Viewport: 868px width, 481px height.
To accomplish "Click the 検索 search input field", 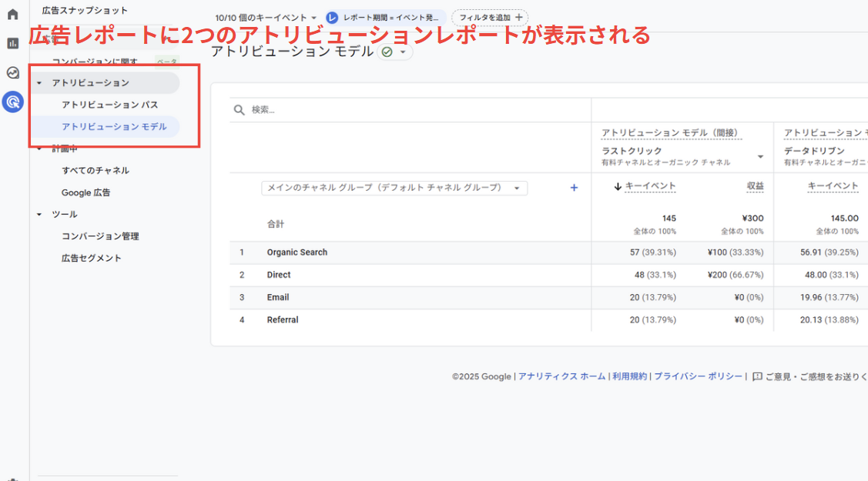I will coord(410,110).
